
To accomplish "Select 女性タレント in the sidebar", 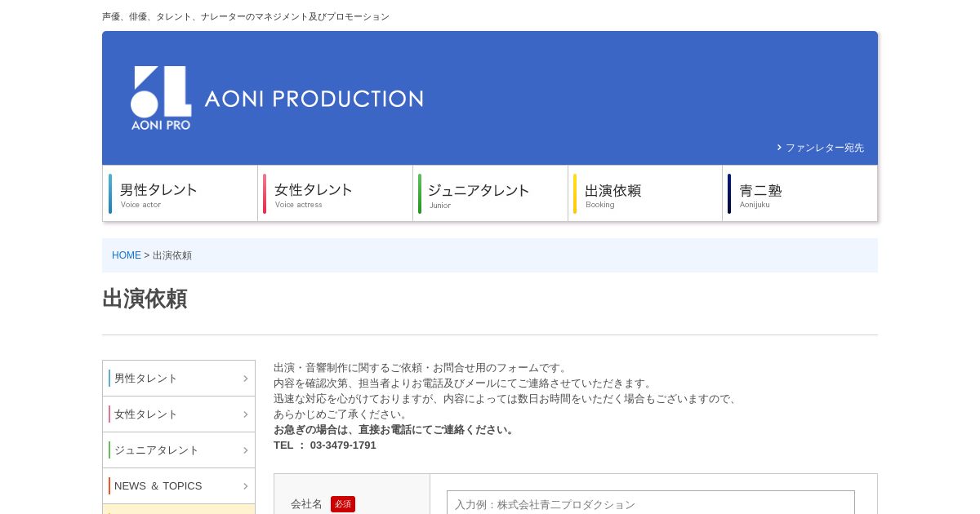I will click(x=179, y=414).
